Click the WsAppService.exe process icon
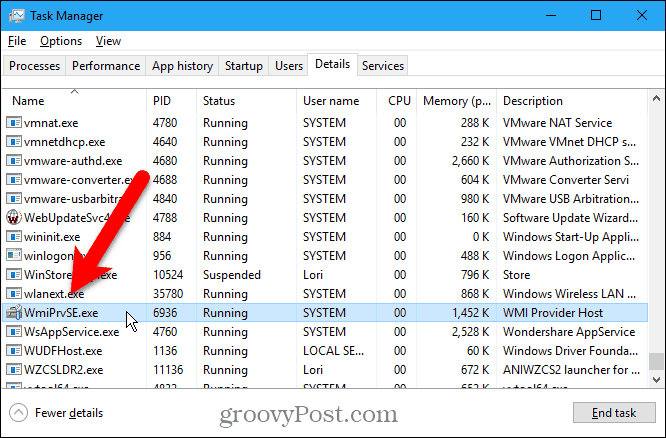This screenshot has height=438, width=666. (14, 332)
